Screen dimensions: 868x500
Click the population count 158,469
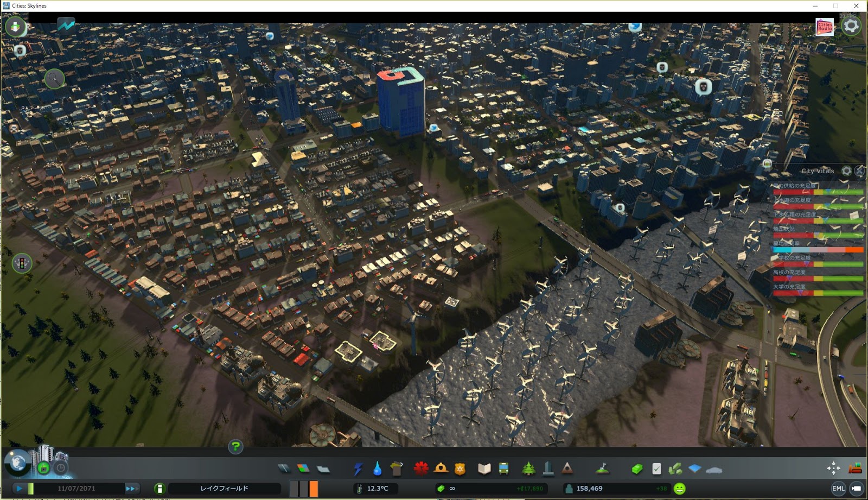(589, 489)
